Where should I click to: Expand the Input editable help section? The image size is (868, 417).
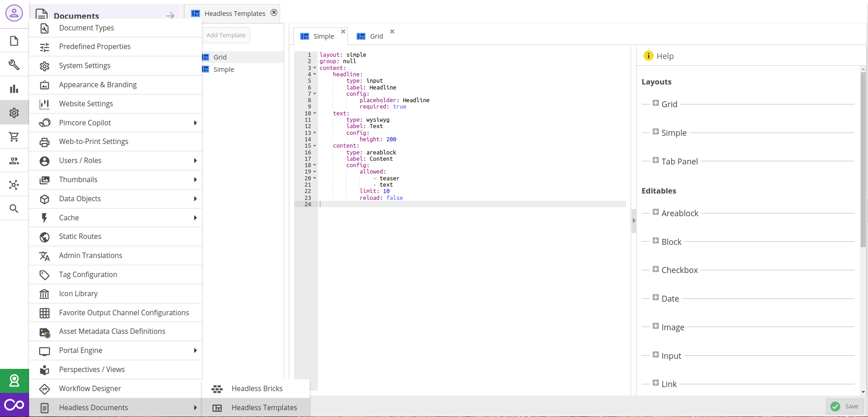coord(656,355)
